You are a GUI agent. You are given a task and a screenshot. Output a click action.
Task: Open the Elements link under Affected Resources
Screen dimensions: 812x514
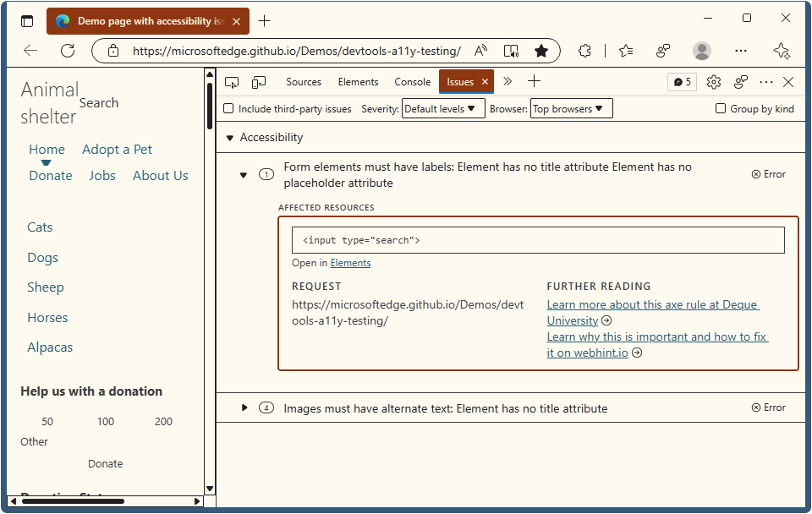(350, 262)
